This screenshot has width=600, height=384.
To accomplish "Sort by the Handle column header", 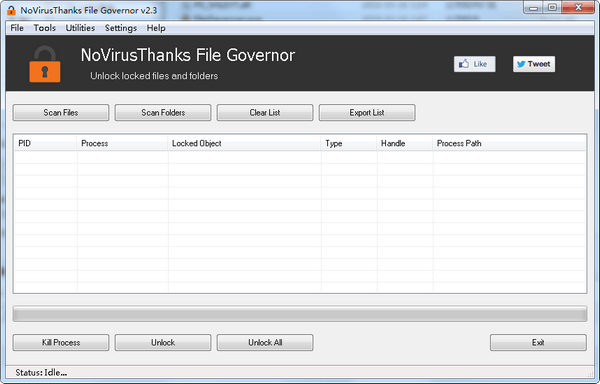I will [x=404, y=143].
